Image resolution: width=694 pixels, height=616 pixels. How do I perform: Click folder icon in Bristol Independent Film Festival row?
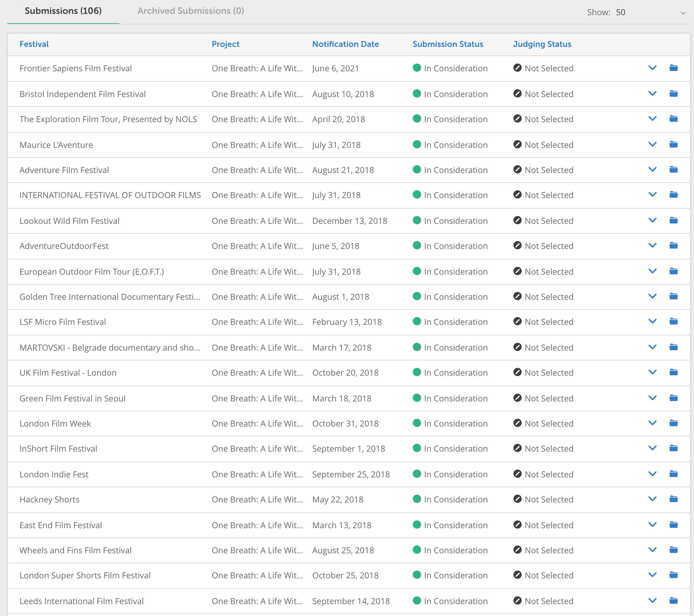(x=673, y=94)
